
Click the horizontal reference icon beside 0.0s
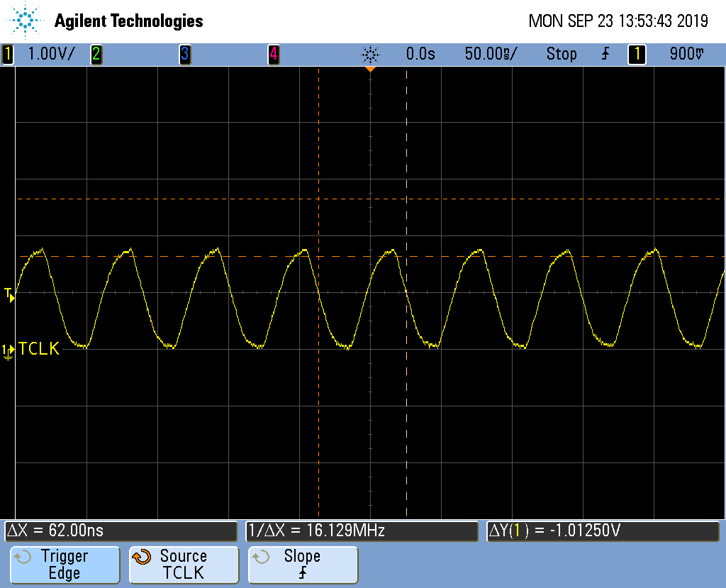370,54
